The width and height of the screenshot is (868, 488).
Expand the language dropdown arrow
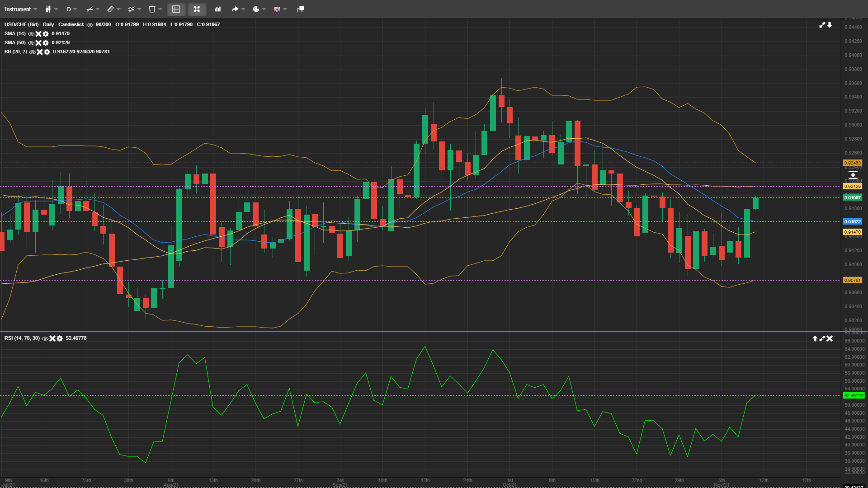[x=285, y=9]
